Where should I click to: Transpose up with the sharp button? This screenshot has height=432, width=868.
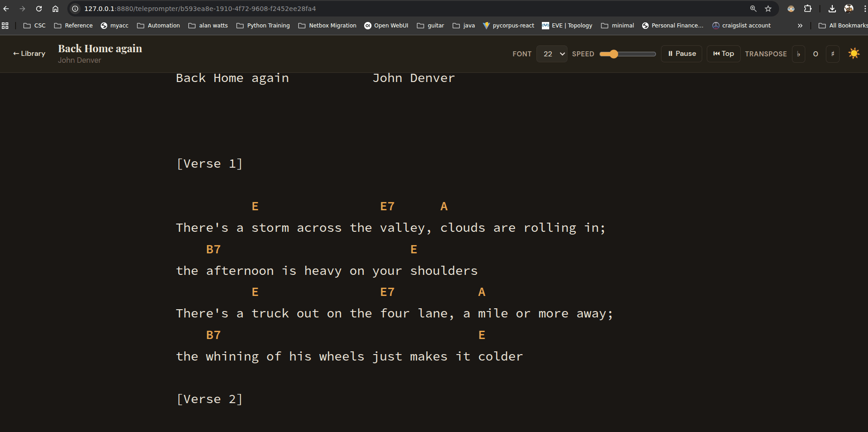click(833, 54)
